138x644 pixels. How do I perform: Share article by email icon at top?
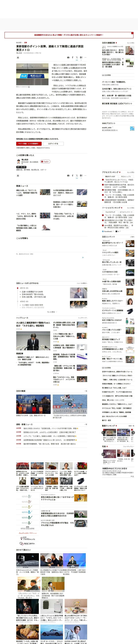click(68, 58)
